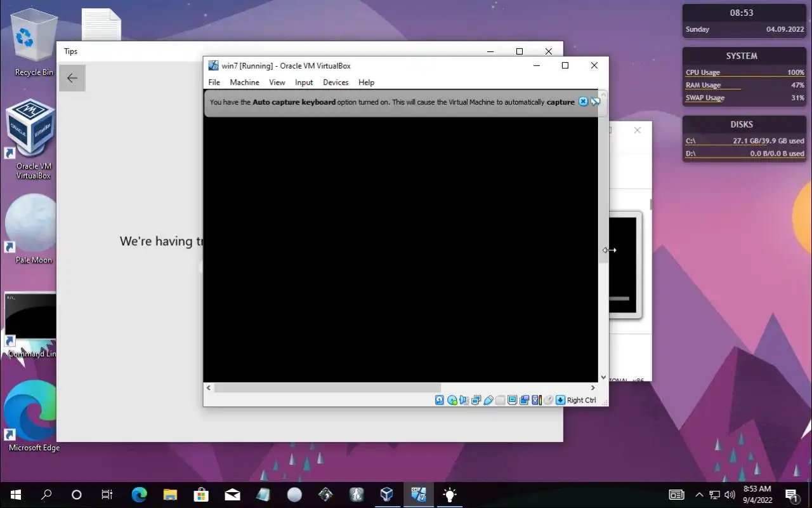The height and width of the screenshot is (508, 812).
Task: Open the network tray icon
Action: click(714, 495)
